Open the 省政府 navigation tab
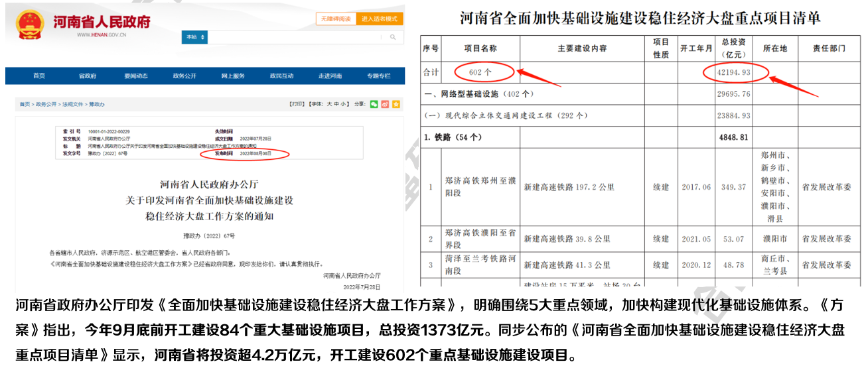Screen dimensions: 868x382 (88, 76)
